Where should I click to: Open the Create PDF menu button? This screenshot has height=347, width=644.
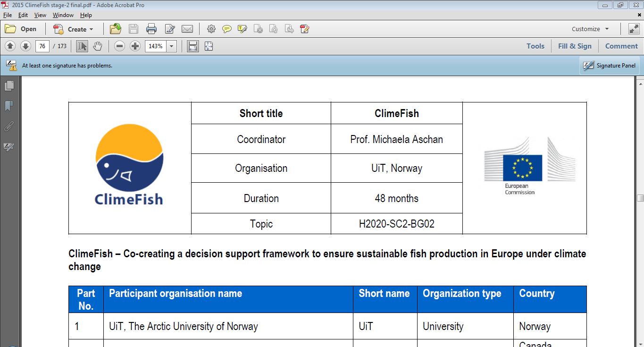(73, 29)
